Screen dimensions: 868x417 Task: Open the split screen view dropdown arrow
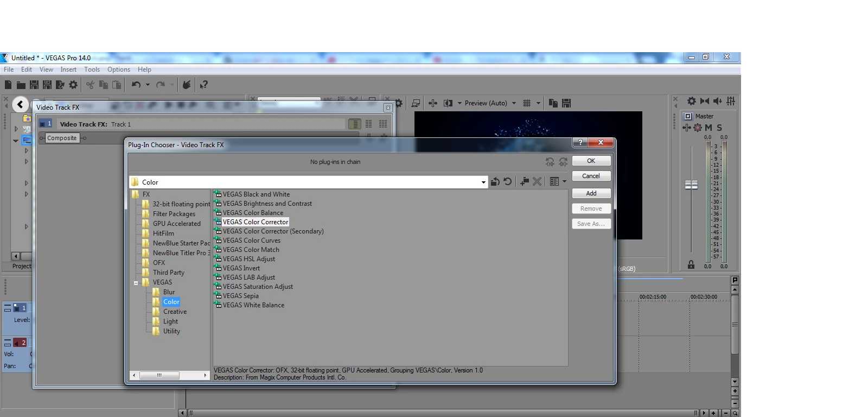click(459, 103)
